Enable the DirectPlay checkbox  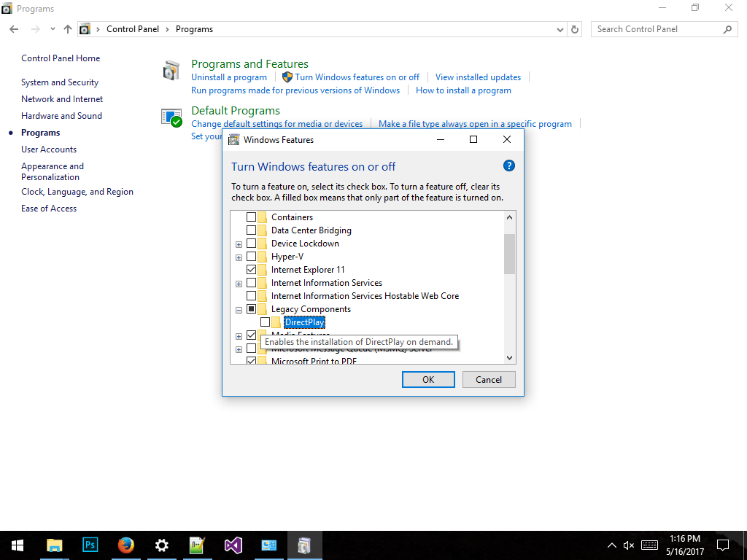[265, 322]
